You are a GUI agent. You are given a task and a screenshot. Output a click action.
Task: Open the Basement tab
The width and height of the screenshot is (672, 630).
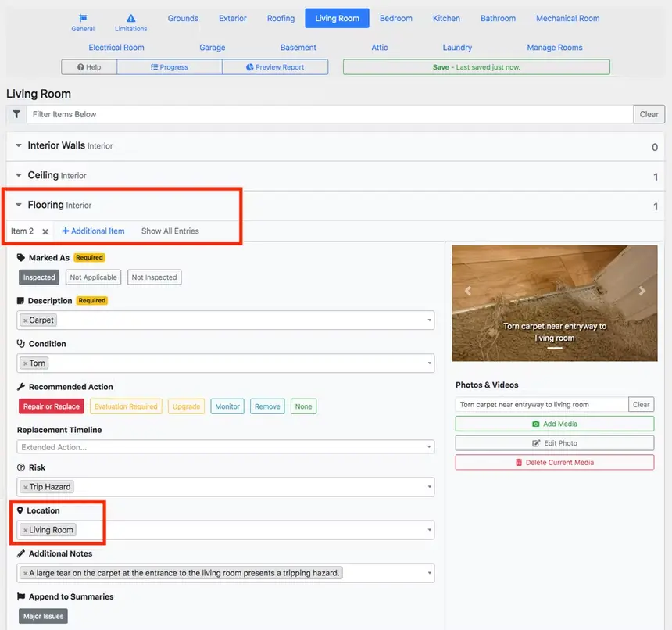point(298,48)
